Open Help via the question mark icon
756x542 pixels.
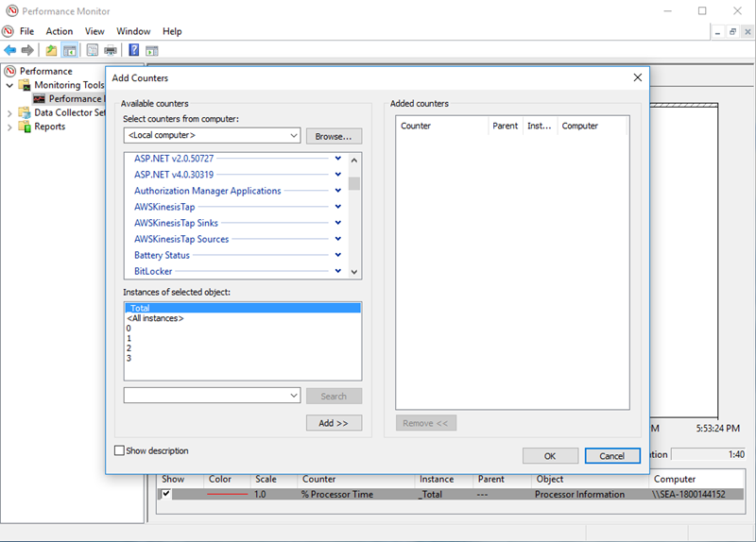(134, 50)
